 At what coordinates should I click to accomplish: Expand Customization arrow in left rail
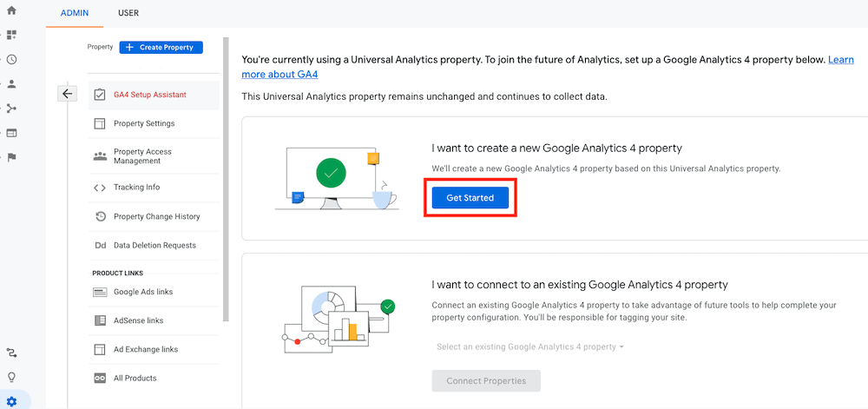1,35
